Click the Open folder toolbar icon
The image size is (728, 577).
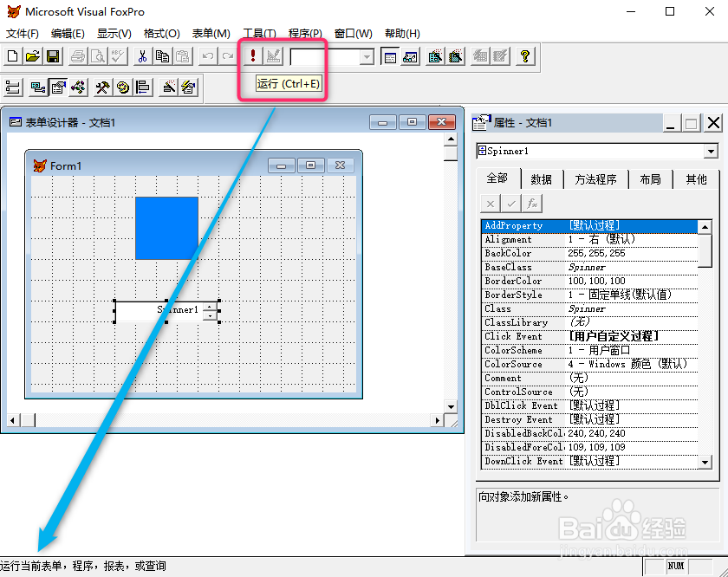pyautogui.click(x=33, y=56)
